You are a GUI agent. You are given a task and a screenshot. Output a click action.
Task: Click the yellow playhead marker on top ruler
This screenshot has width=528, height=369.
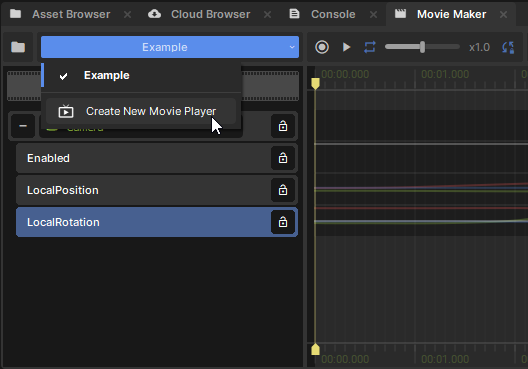(x=316, y=83)
